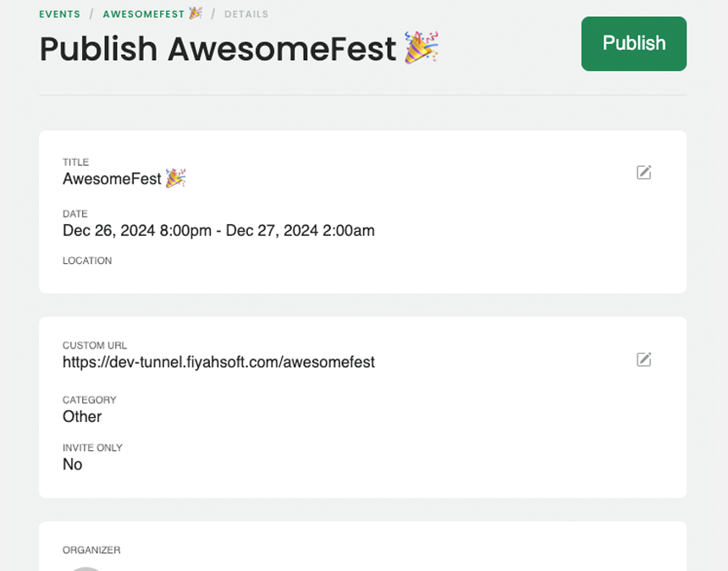728x571 pixels.
Task: Click the party emoji beside the AwesomeFest title value
Action: [x=175, y=178]
